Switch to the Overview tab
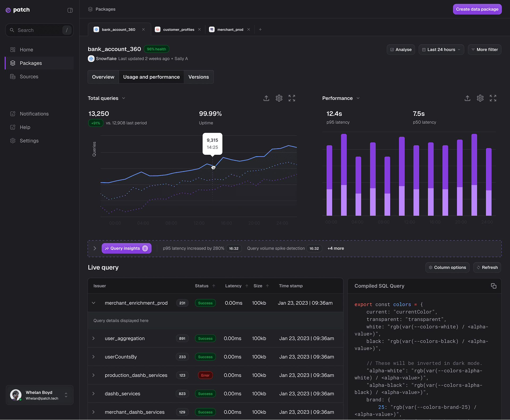510x420 pixels. pos(103,77)
